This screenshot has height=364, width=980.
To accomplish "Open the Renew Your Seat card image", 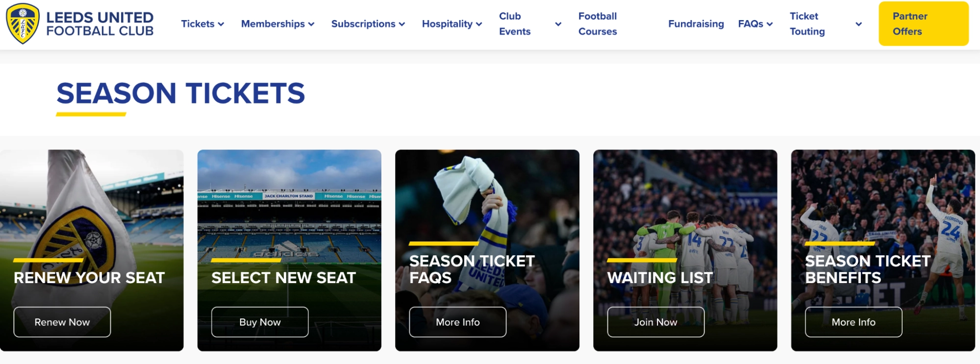I will pyautogui.click(x=91, y=211).
